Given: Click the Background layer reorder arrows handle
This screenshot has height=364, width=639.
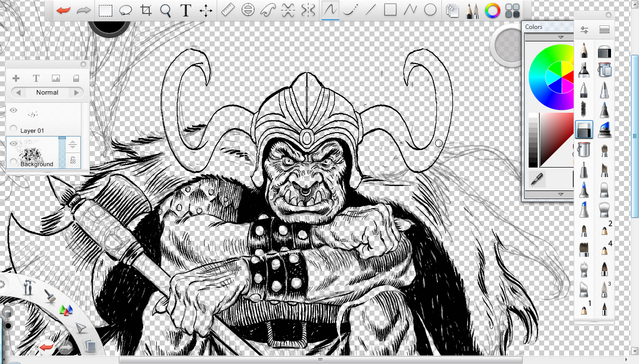Looking at the screenshot, I should click(73, 145).
